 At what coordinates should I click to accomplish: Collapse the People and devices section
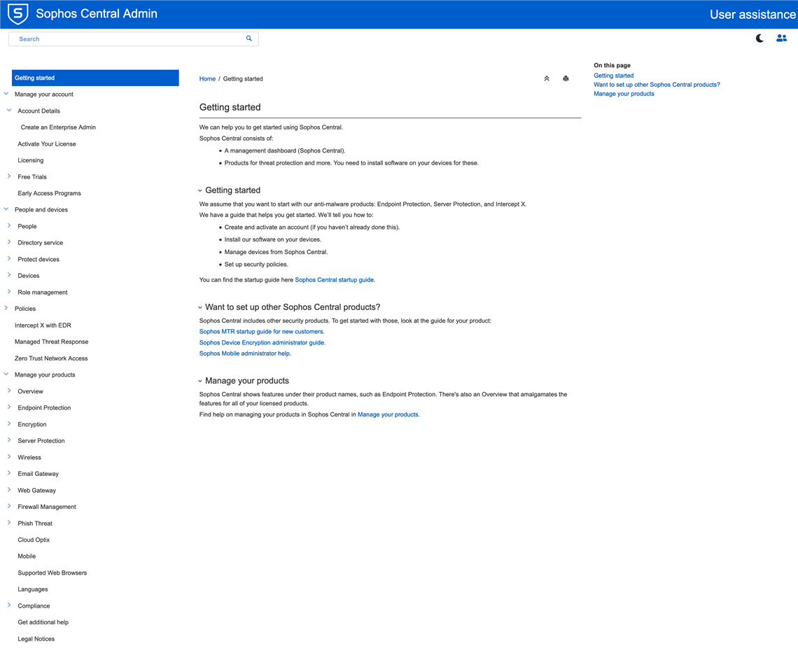[6, 209]
